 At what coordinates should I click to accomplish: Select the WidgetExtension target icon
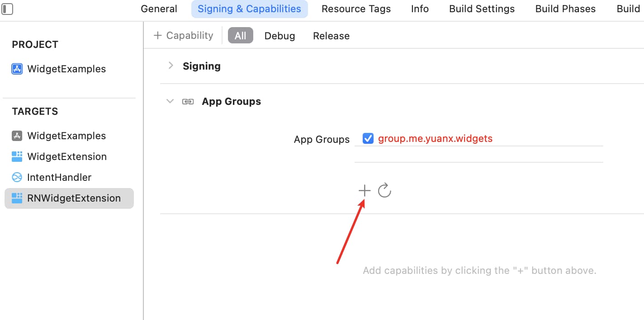[17, 156]
